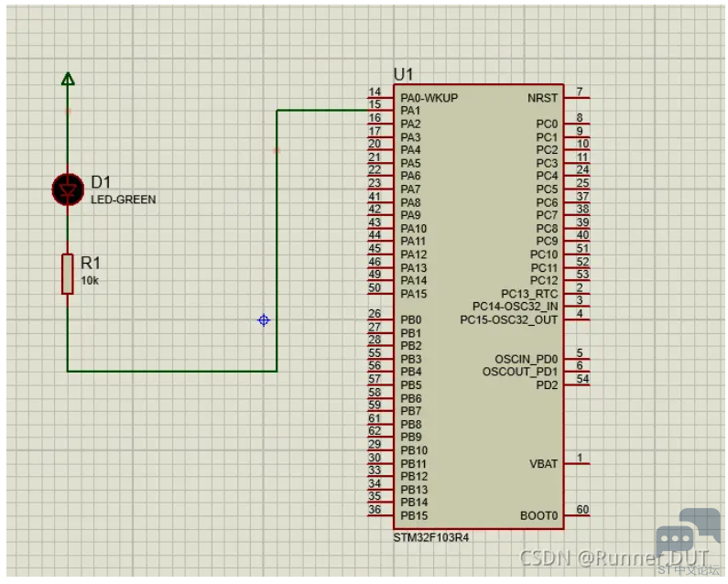The height and width of the screenshot is (584, 728).
Task: Click the blue origin marker crosshair
Action: tap(264, 319)
